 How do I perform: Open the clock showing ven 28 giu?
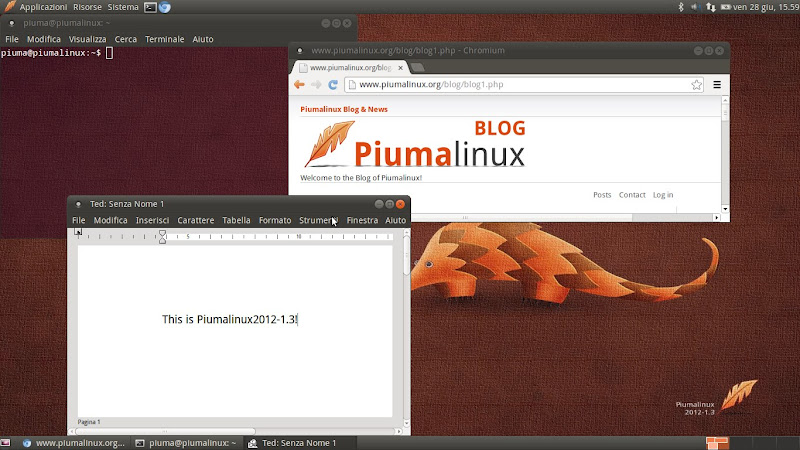766,7
